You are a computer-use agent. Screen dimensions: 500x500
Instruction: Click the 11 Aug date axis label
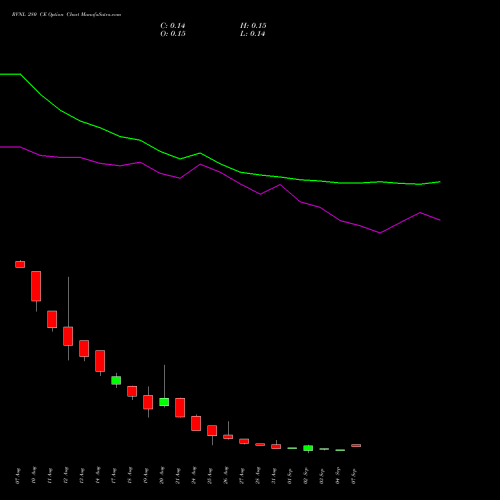[x=50, y=476]
